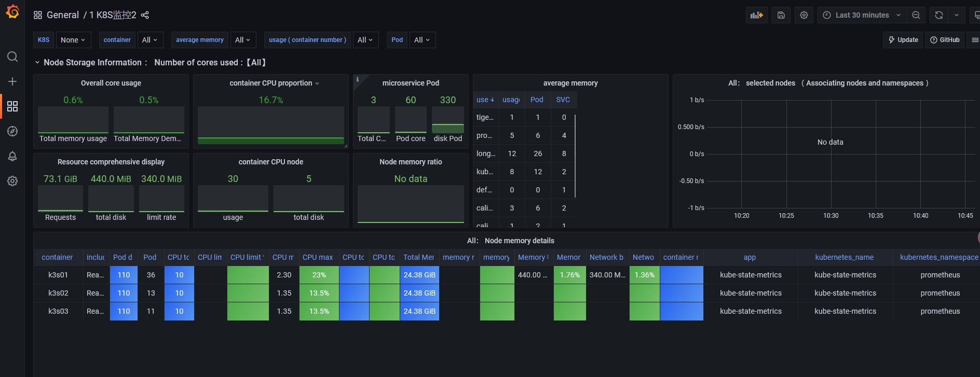Zoom out the time range

pos(916,15)
